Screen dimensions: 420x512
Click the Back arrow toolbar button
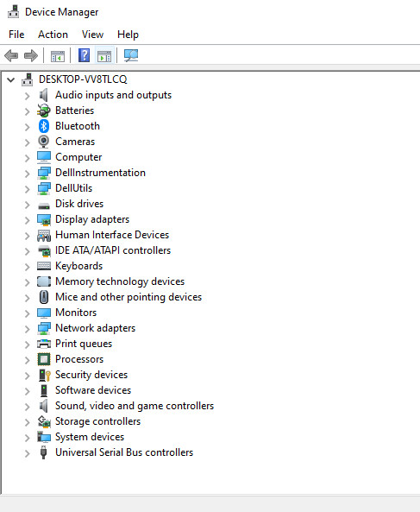click(x=11, y=55)
